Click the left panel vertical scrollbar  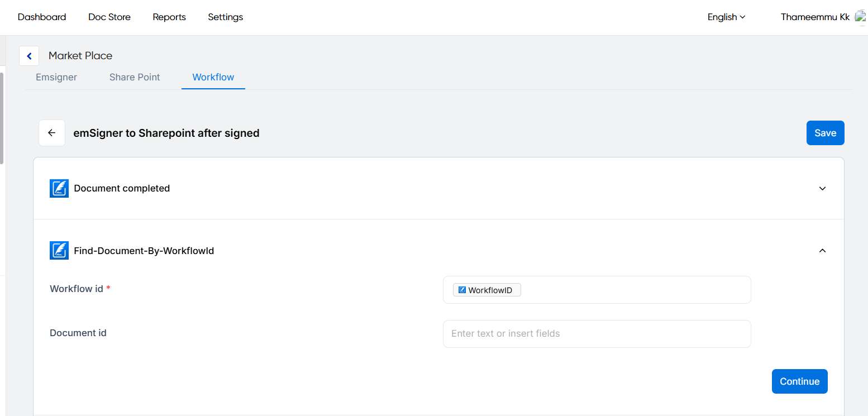click(x=2, y=117)
